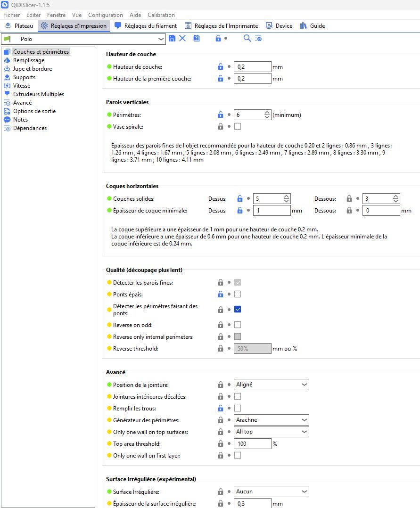Open the Vue menu
This screenshot has height=508, width=420.
(x=77, y=15)
